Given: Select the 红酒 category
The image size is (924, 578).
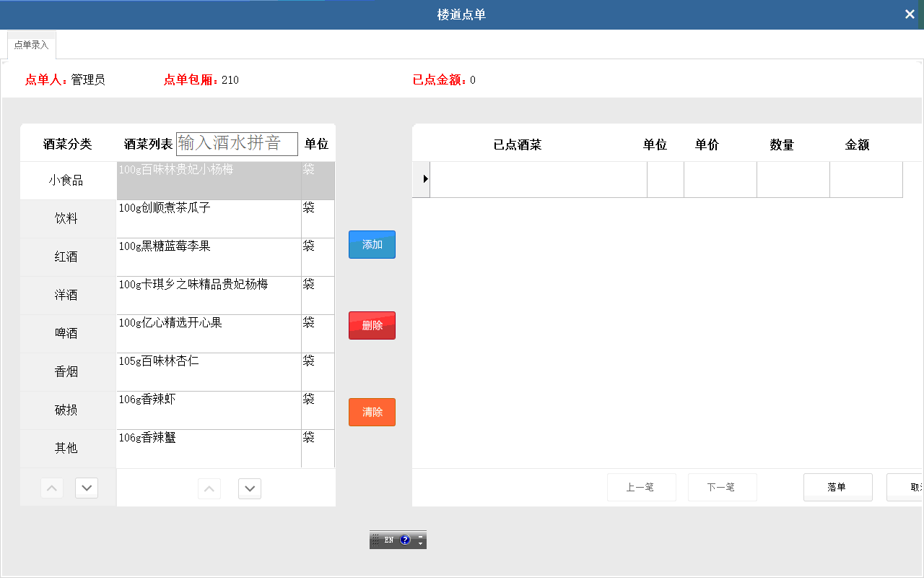Looking at the screenshot, I should click(x=68, y=257).
